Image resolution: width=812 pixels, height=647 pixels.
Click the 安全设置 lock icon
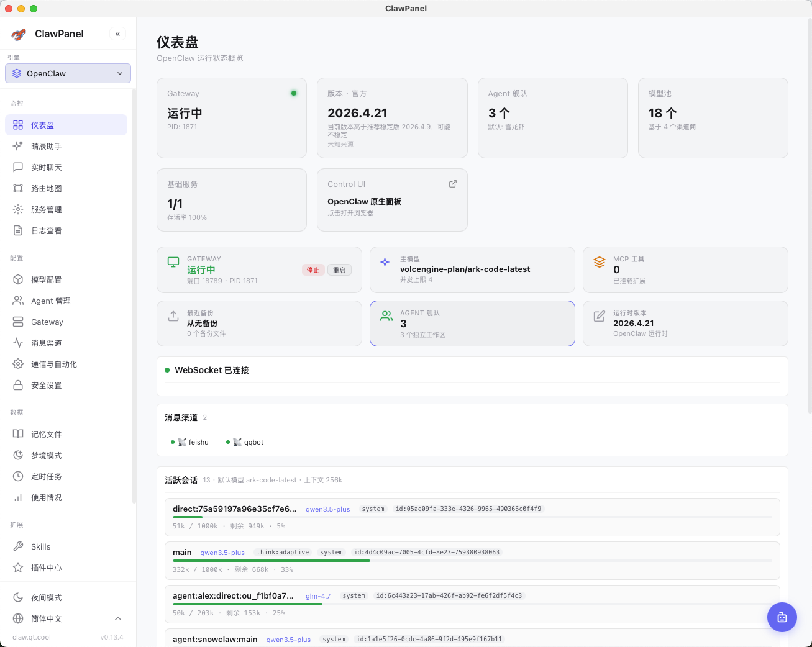coord(18,385)
